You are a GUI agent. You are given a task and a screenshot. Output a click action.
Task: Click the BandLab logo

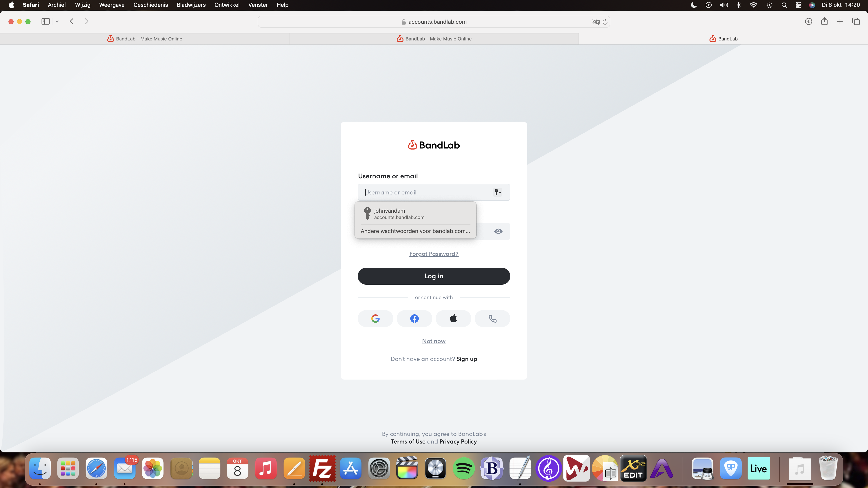[434, 145]
